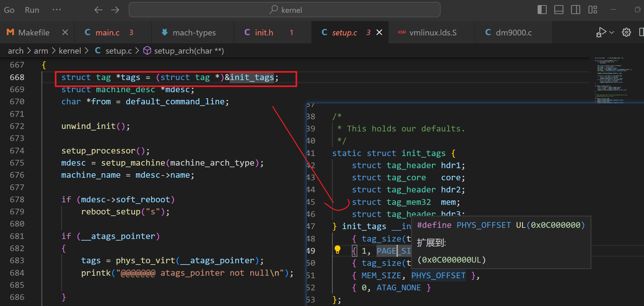Screen dimensions: 644x306
Task: Toggle the secondary side bar layout icon
Action: click(x=576, y=10)
